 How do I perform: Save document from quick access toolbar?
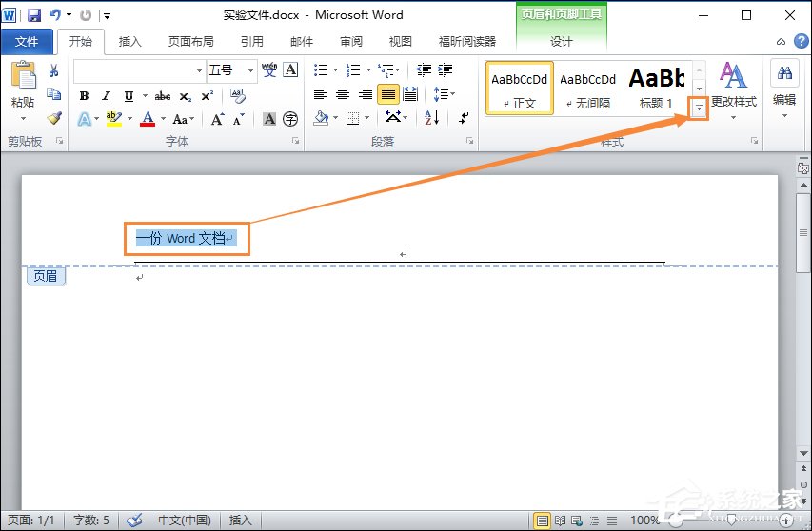click(x=34, y=15)
